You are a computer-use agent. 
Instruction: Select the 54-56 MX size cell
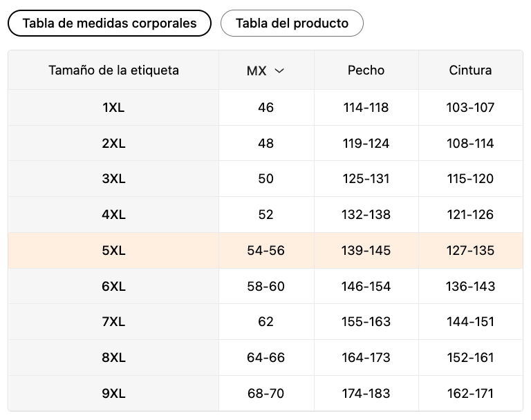pyautogui.click(x=265, y=251)
